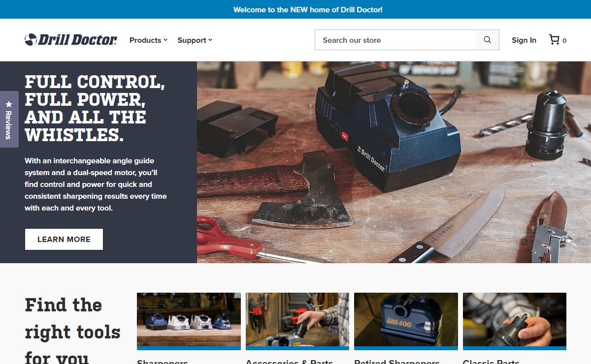
Task: Open the Sharpeners category thumbnail
Action: 189,321
